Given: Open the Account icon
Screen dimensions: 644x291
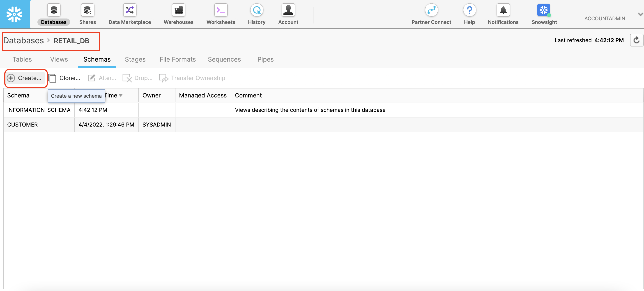Looking at the screenshot, I should [288, 10].
